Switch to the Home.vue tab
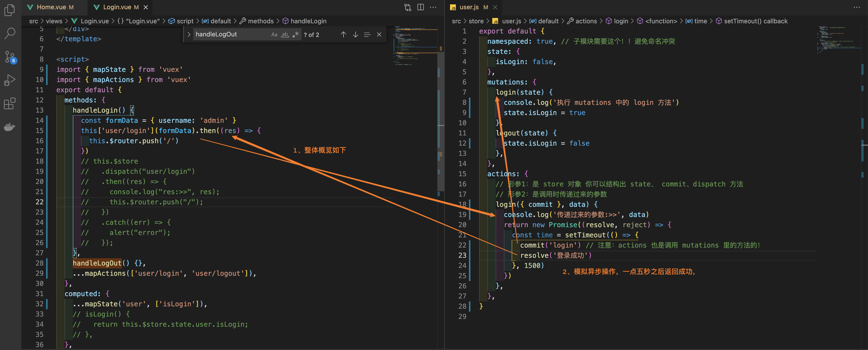The height and width of the screenshot is (350, 868). tap(51, 7)
